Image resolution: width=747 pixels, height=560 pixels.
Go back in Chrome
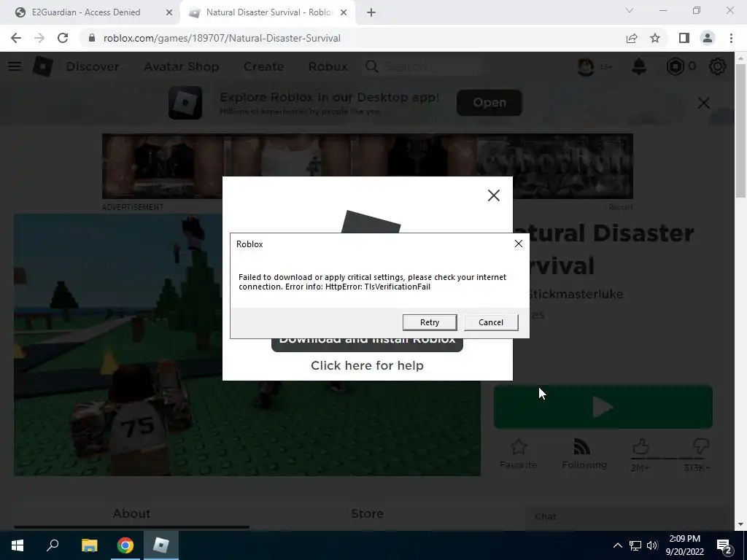click(x=16, y=38)
